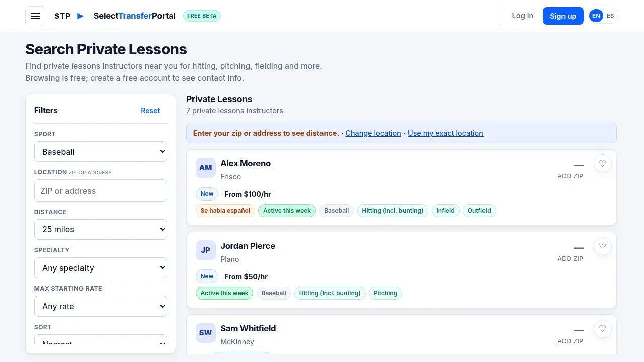
Task: Focus the ZIP or address input
Action: coord(101,191)
